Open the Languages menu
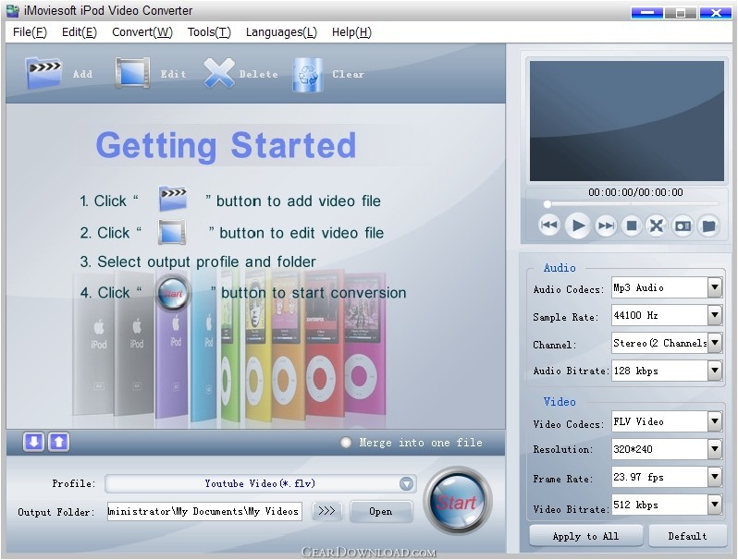Screen dimensions: 738x560 tap(281, 32)
